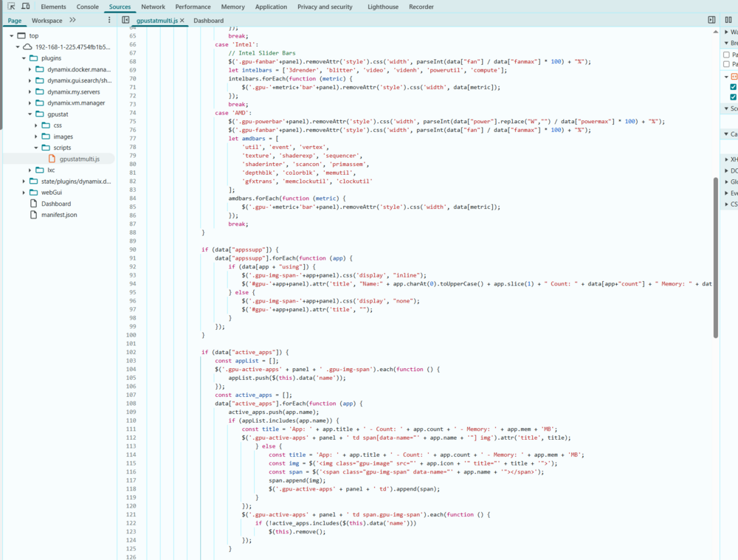The height and width of the screenshot is (560, 738).
Task: Enable the first pause on exceptions checkbox
Action: (726, 55)
